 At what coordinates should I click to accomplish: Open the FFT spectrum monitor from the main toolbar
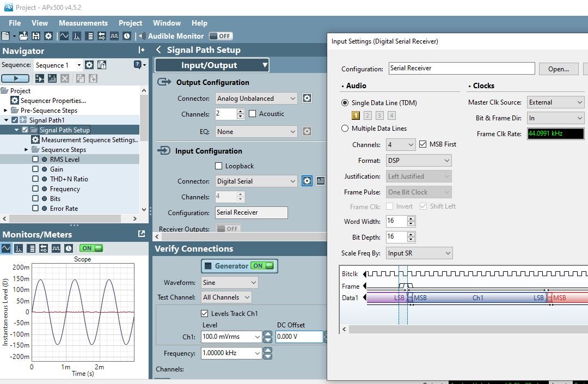[x=77, y=36]
